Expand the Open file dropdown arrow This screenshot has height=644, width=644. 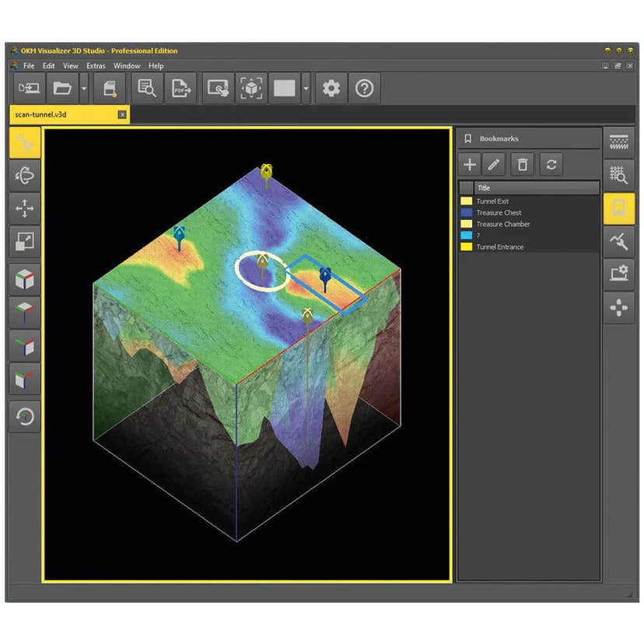tap(82, 88)
